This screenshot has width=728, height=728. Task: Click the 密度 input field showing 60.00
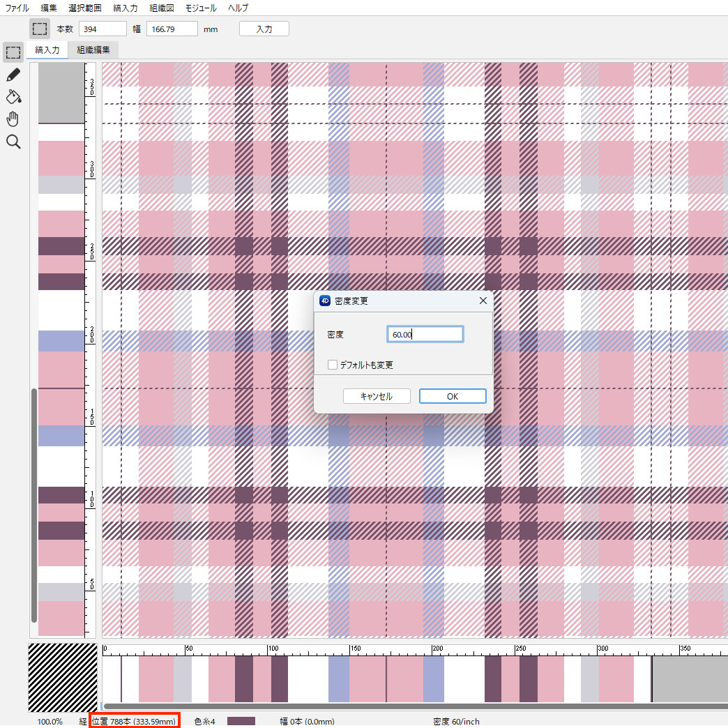[x=425, y=335]
